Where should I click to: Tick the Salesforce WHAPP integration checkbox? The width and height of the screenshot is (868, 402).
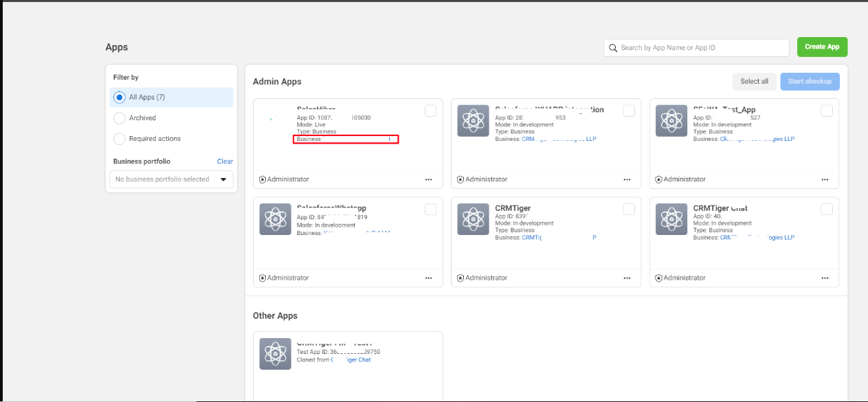coord(629,111)
